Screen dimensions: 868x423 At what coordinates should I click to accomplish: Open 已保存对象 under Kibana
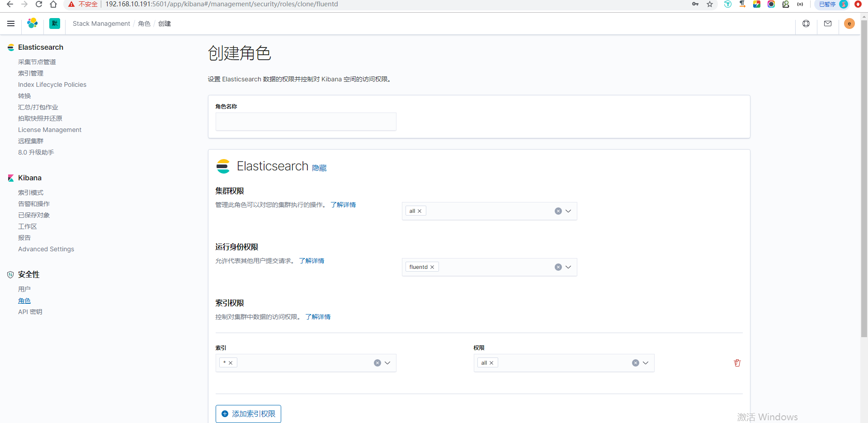point(34,215)
